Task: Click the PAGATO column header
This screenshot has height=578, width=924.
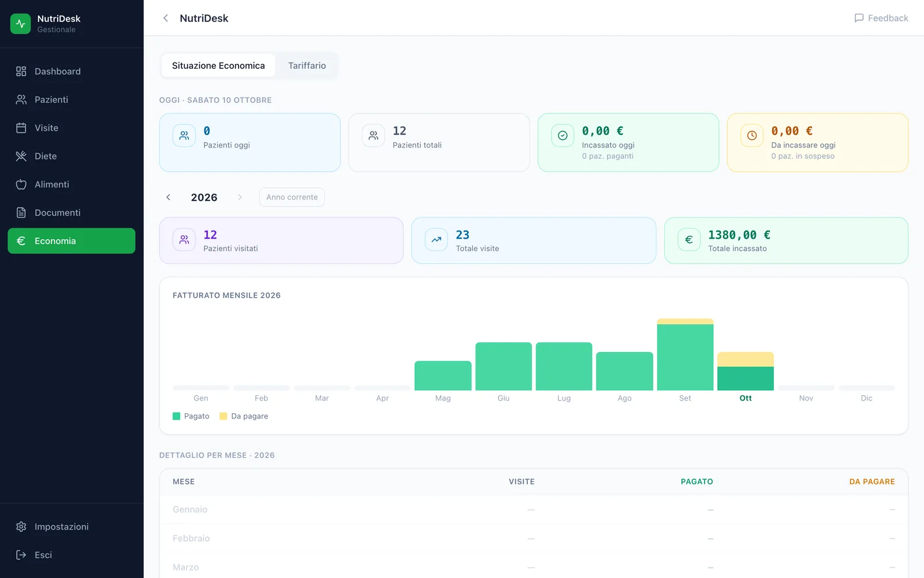Action: tap(697, 481)
